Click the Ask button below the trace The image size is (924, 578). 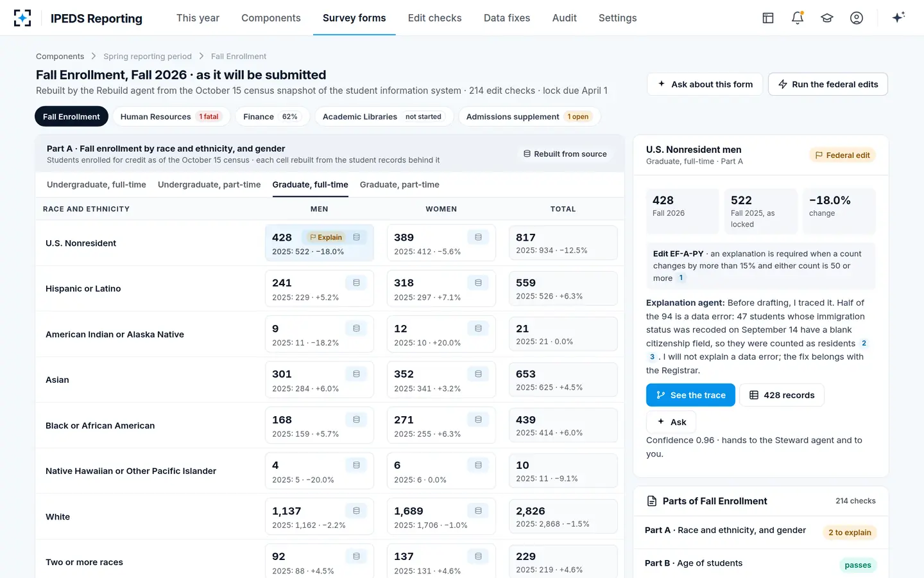[x=671, y=422]
